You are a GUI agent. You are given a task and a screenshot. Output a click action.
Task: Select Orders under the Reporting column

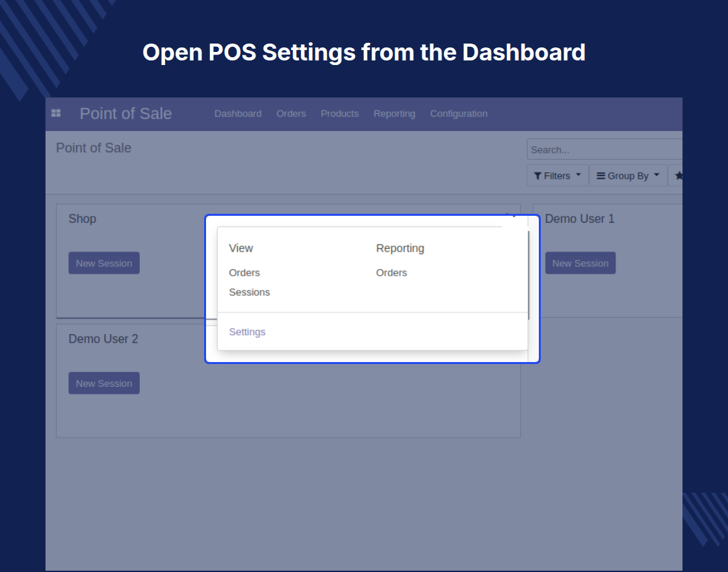tap(391, 272)
